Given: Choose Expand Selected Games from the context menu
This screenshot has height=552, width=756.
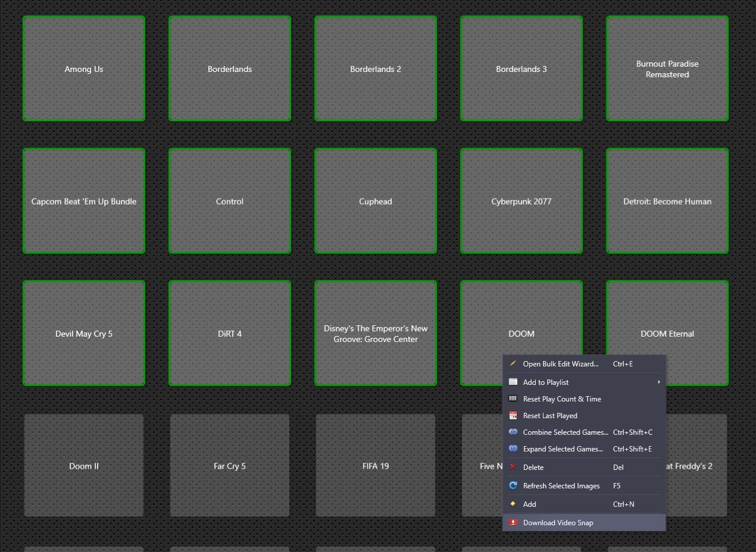Looking at the screenshot, I should pos(584,448).
